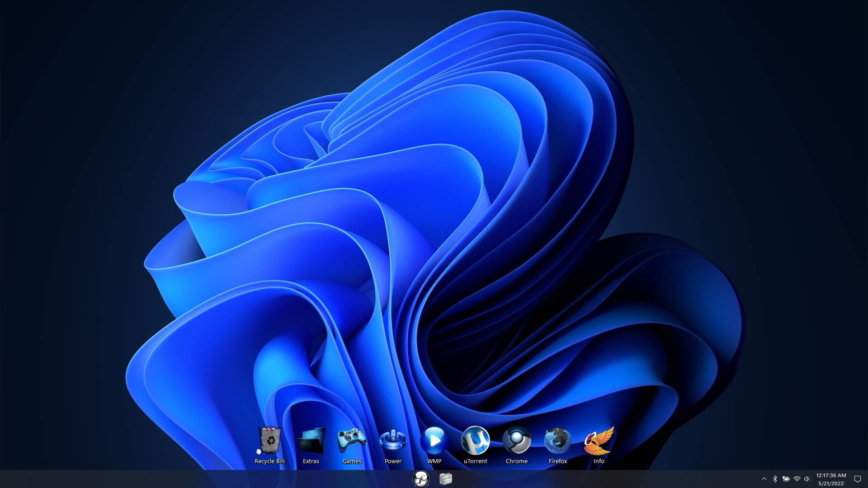Click the Power dock icon

click(x=393, y=440)
